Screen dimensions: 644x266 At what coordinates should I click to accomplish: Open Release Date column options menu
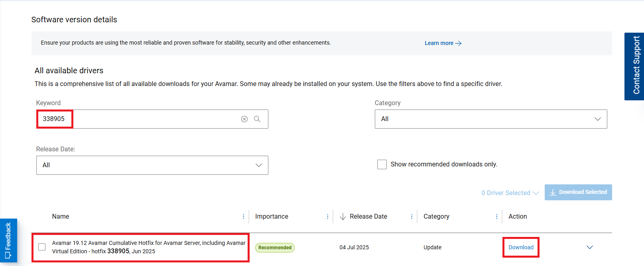[412, 217]
